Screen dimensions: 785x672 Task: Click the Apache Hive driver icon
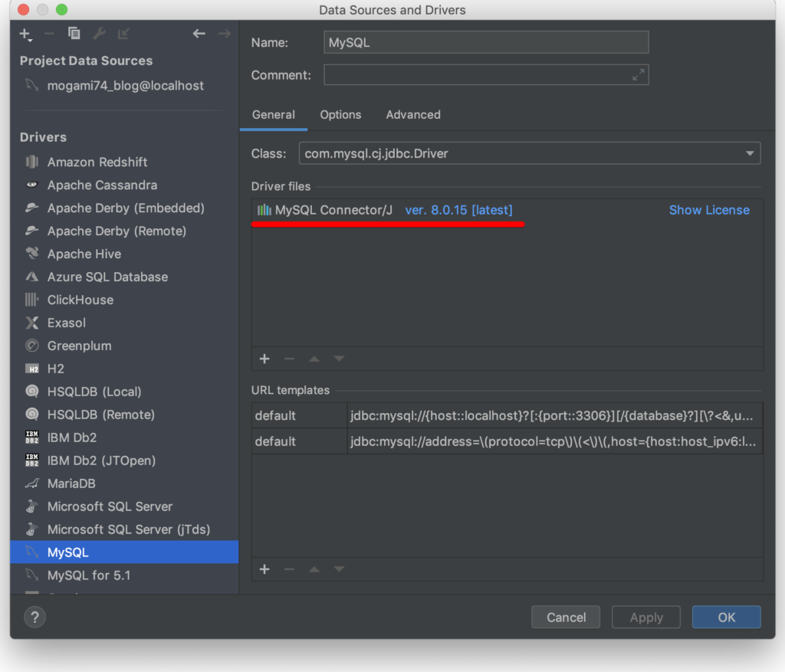pos(32,254)
